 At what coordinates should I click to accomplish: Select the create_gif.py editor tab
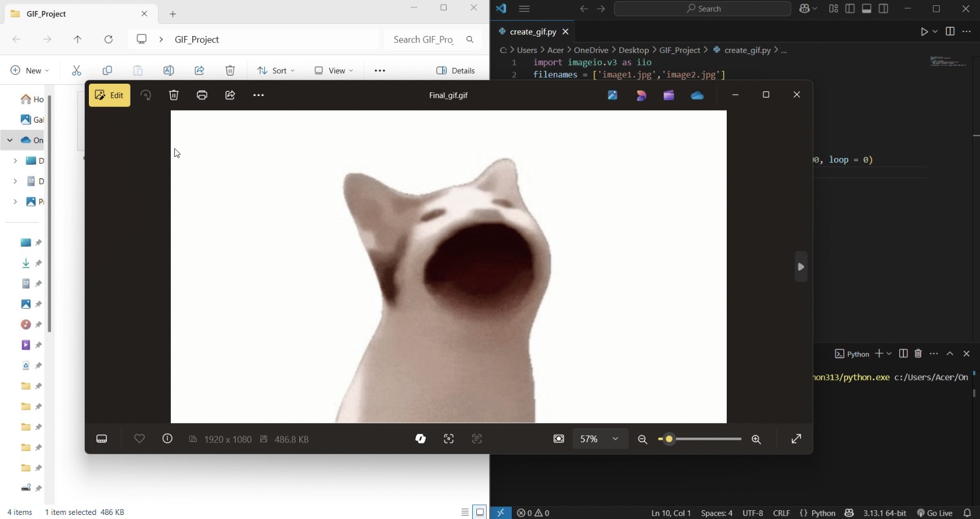click(x=533, y=31)
